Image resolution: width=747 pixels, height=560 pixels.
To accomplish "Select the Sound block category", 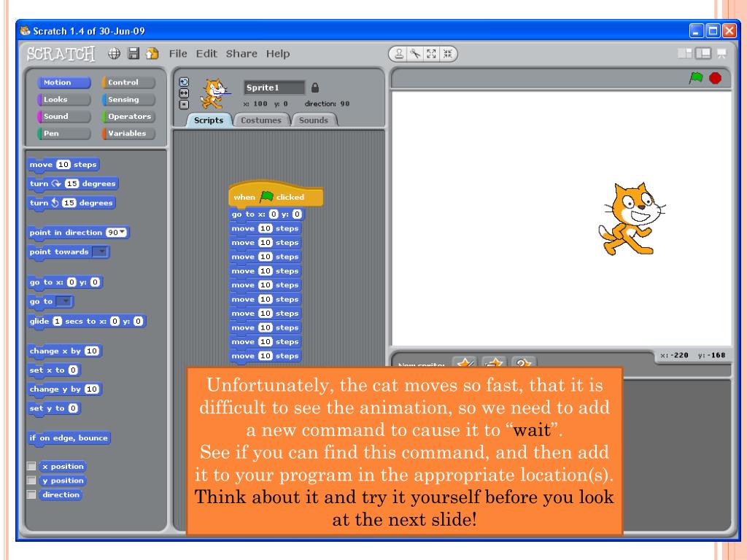I will (64, 116).
